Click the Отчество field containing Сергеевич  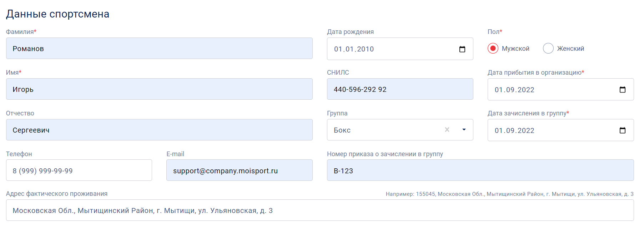pyautogui.click(x=159, y=130)
